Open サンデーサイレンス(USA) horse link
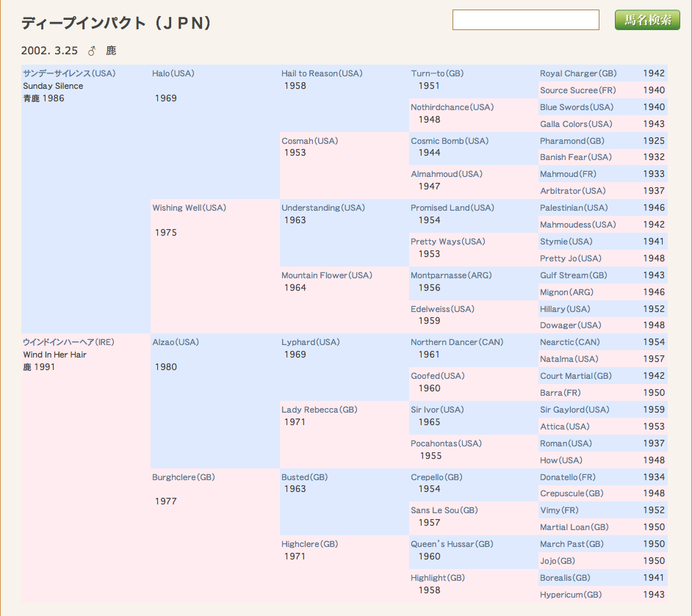 (x=69, y=73)
